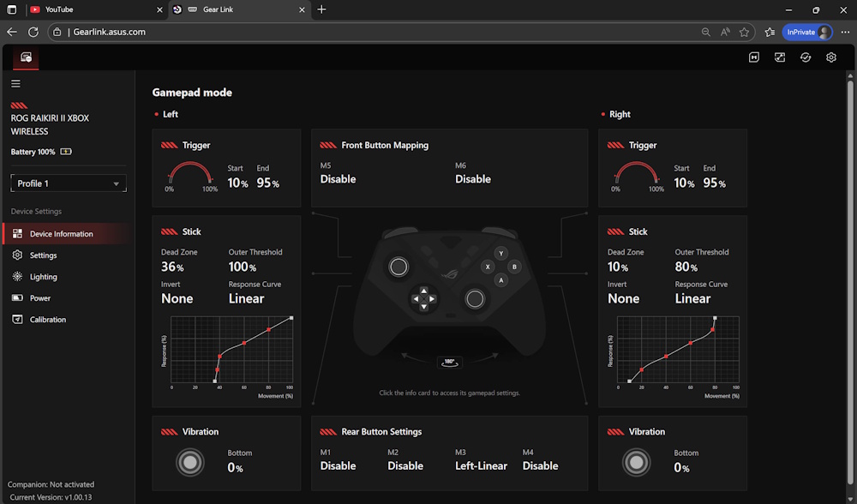Click M1 Disable value
This screenshot has width=857, height=504.
tap(338, 465)
